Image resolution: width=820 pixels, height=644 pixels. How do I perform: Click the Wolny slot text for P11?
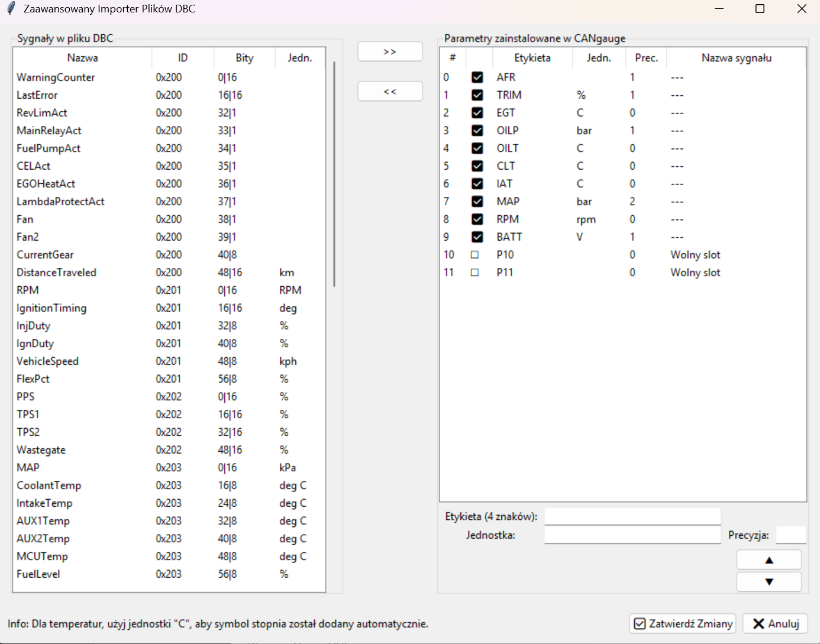point(695,273)
